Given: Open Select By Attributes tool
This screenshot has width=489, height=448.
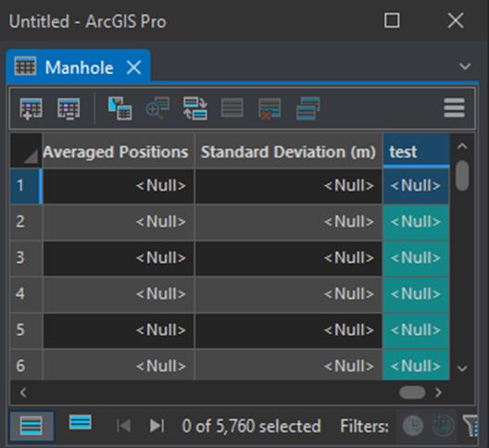Looking at the screenshot, I should coord(120,108).
